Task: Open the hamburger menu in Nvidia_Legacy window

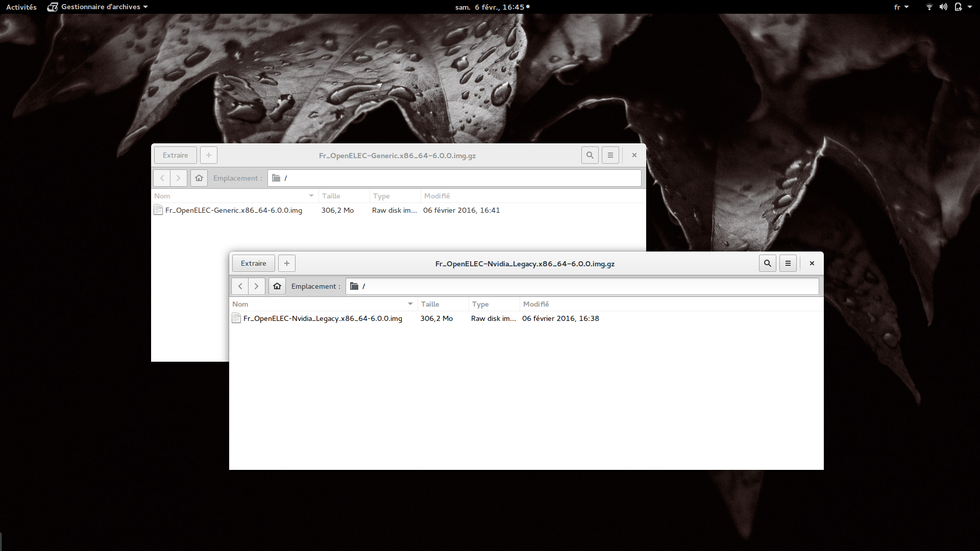Action: pos(788,263)
